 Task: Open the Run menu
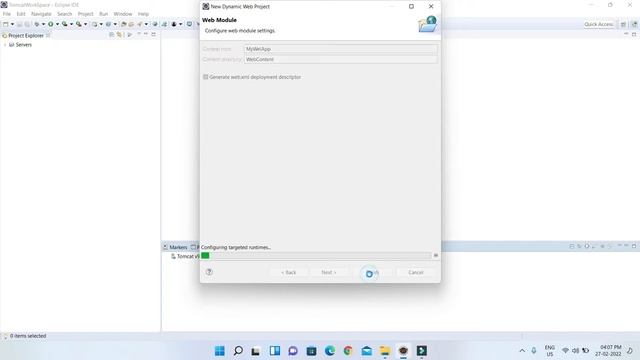click(104, 14)
